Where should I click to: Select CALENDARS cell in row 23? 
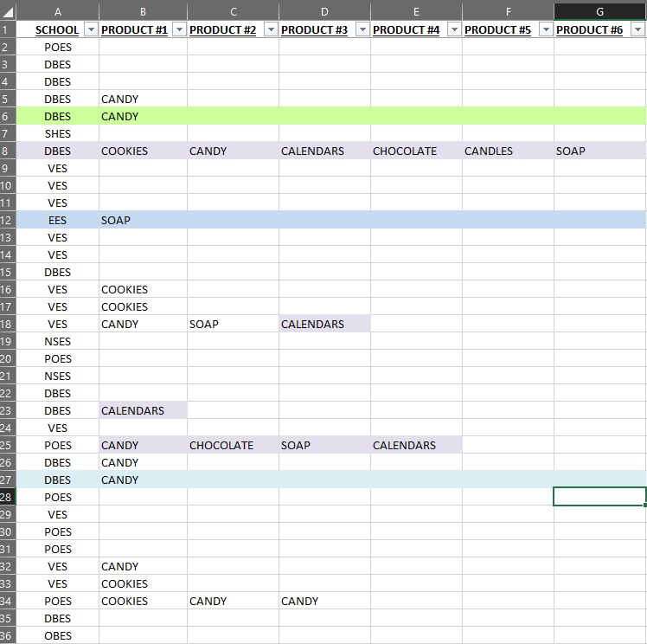point(143,410)
